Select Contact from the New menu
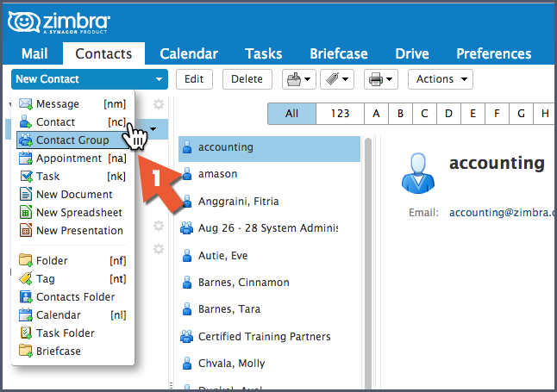The image size is (557, 392). click(72, 121)
